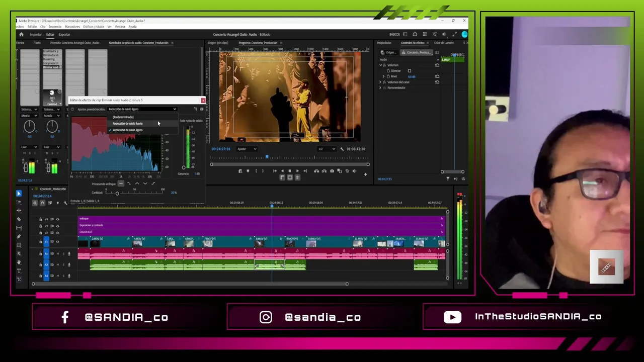Open the first Leer automation mode dropdown
The image size is (644, 362).
pos(29,147)
